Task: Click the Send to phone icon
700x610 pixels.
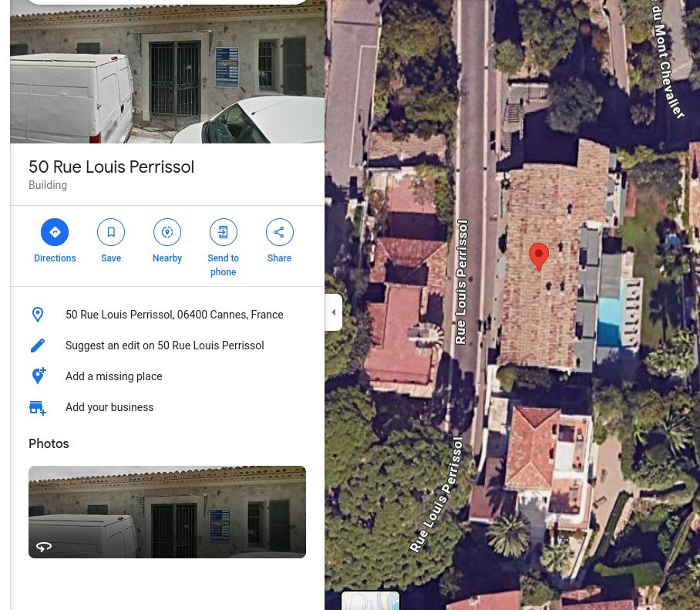Action: [224, 232]
